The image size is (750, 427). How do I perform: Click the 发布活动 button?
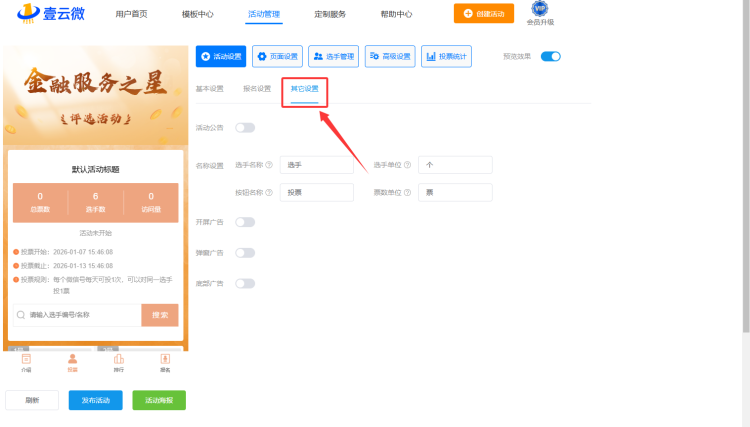[95, 400]
